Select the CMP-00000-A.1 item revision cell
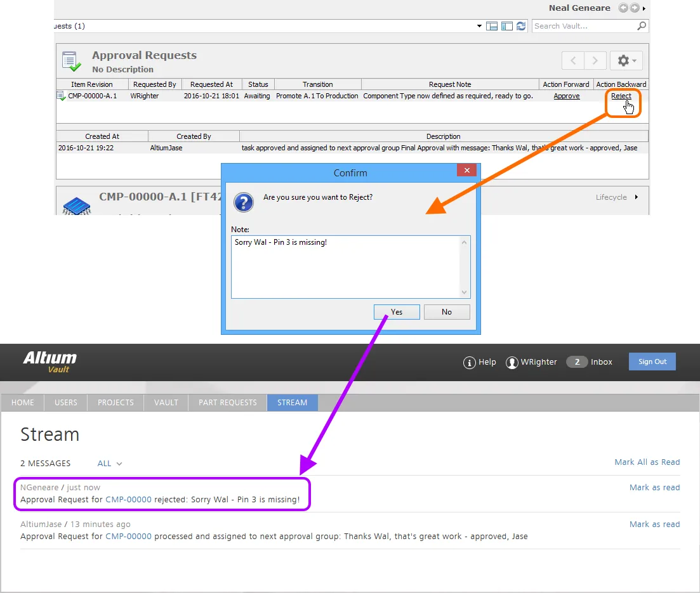700x593 pixels. [93, 96]
